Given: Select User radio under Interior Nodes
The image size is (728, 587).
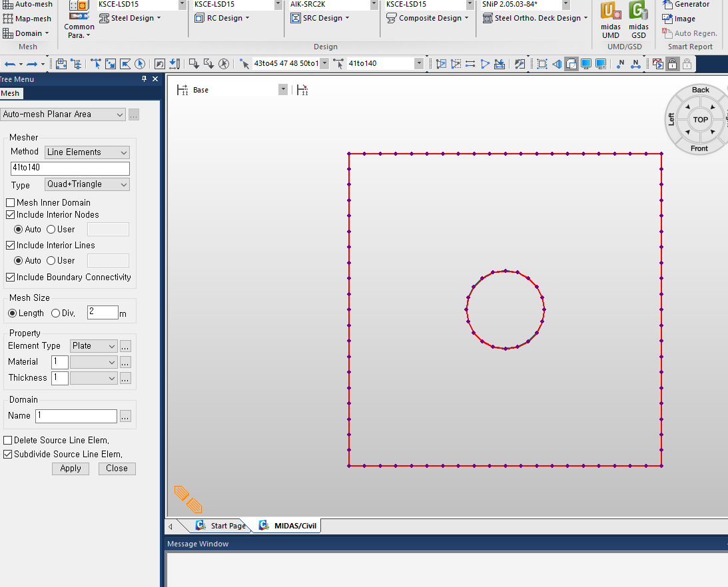Looking at the screenshot, I should click(51, 229).
